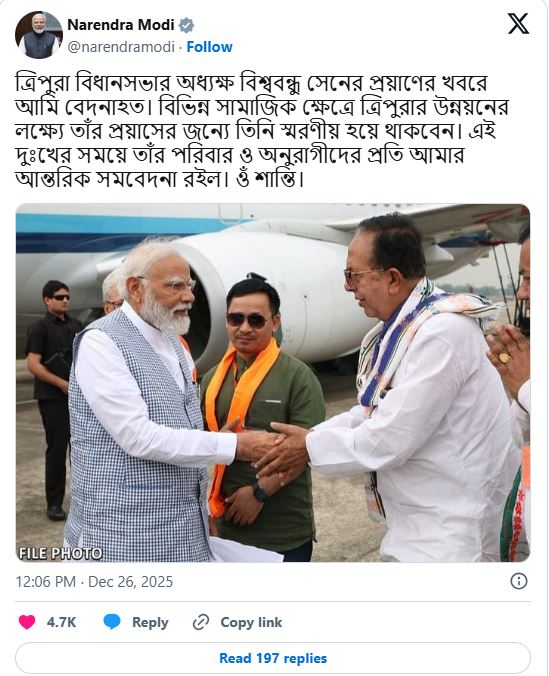Follow the Narendra Modi account

tap(209, 47)
